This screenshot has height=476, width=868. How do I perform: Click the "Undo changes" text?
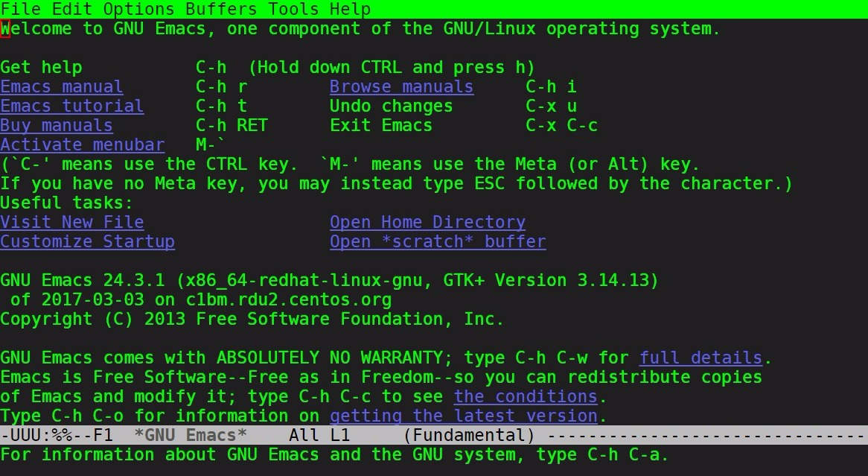[x=392, y=107]
